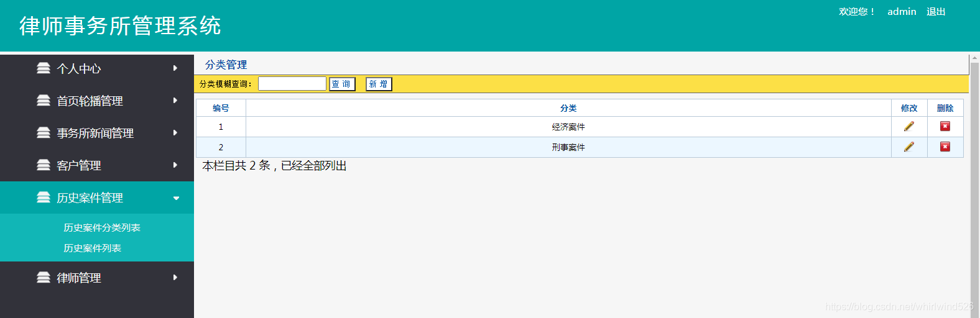Edit the 经济案件 row with pencil icon
Screen dimensions: 980x318
coord(909,126)
